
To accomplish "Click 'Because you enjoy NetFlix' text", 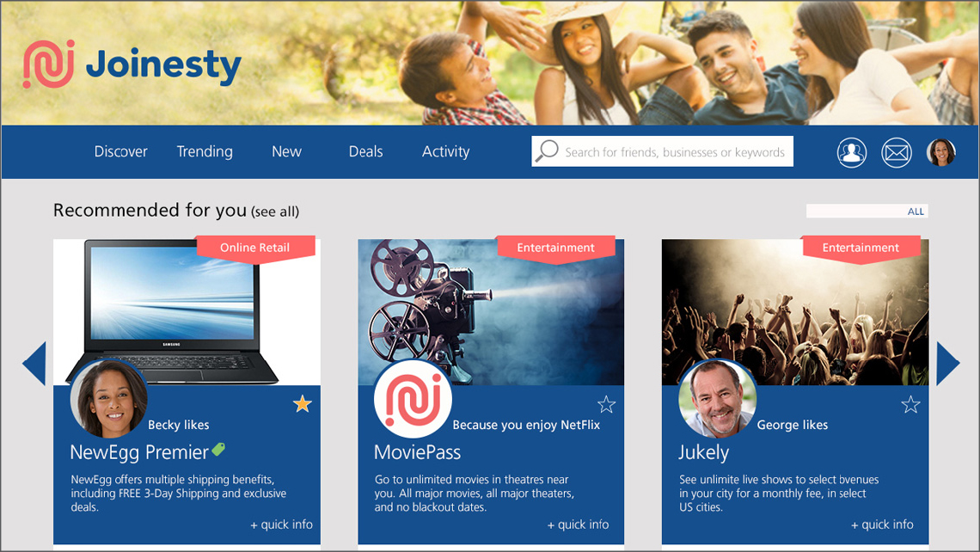I will (x=526, y=425).
